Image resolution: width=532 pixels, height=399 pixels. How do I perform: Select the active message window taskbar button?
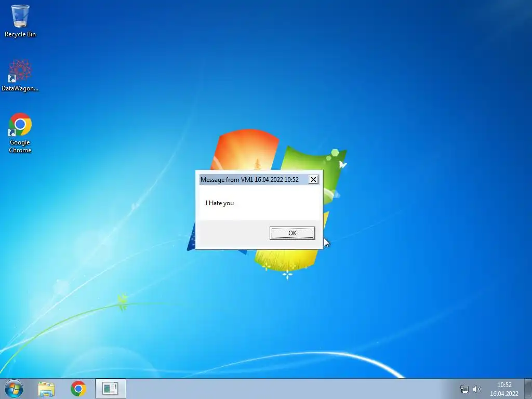111,389
